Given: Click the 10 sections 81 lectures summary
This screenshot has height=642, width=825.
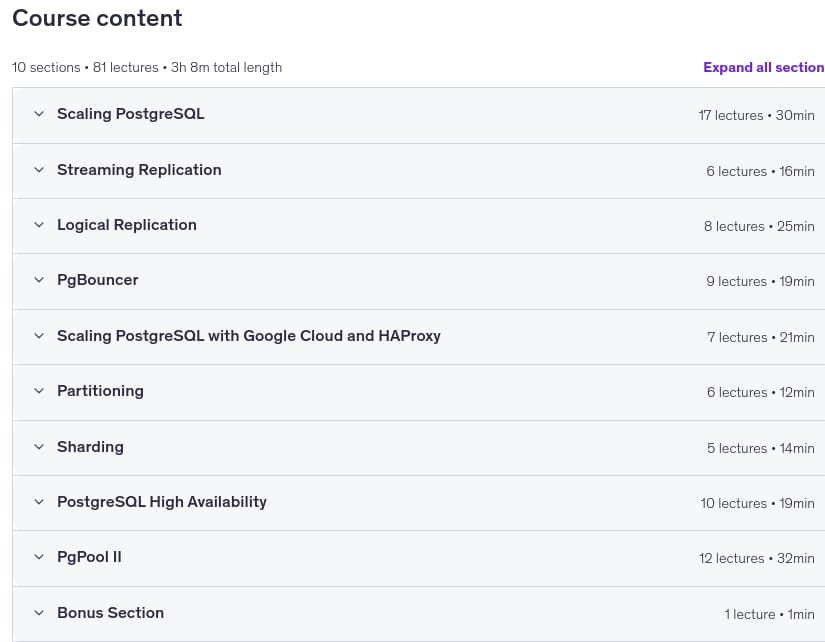Looking at the screenshot, I should click(147, 67).
